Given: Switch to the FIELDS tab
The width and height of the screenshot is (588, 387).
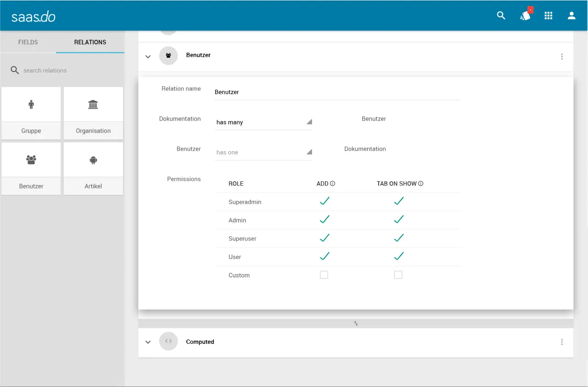Looking at the screenshot, I should [x=28, y=42].
